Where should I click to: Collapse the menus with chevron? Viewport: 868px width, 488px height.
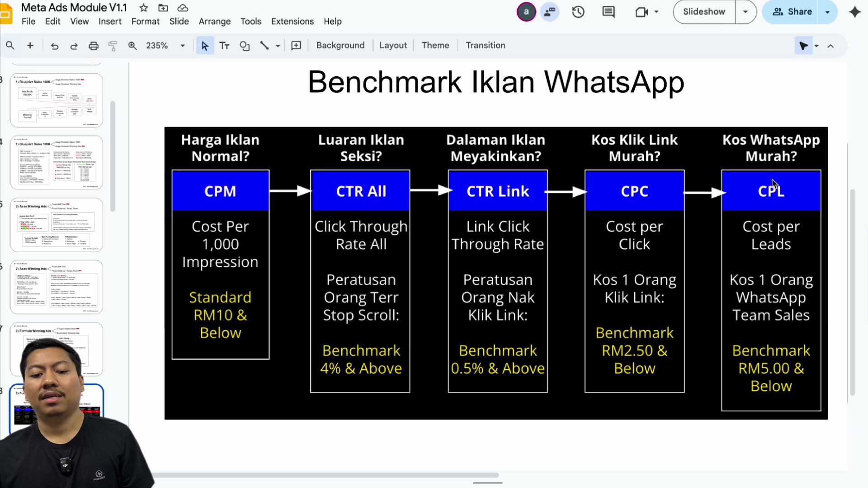(x=830, y=46)
